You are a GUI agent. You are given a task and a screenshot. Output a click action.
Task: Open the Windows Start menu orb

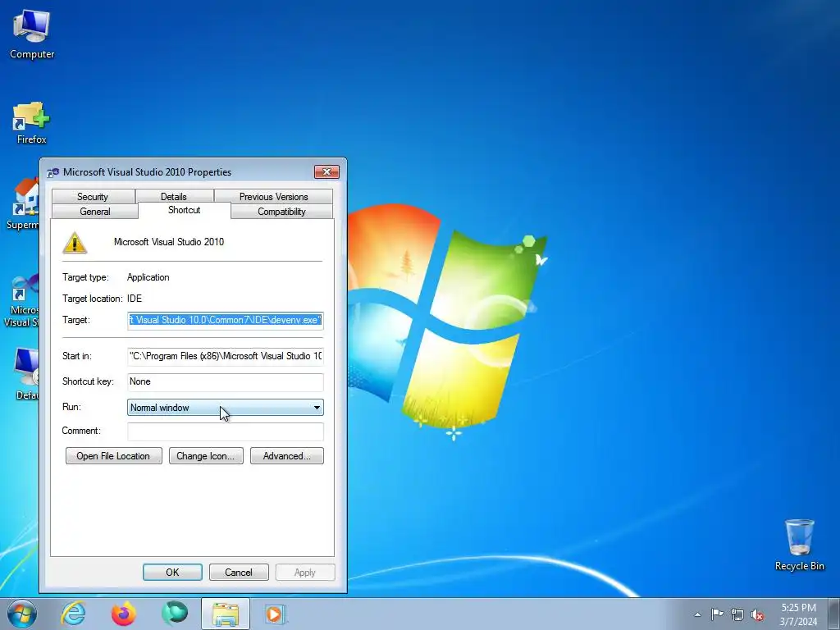(x=21, y=614)
